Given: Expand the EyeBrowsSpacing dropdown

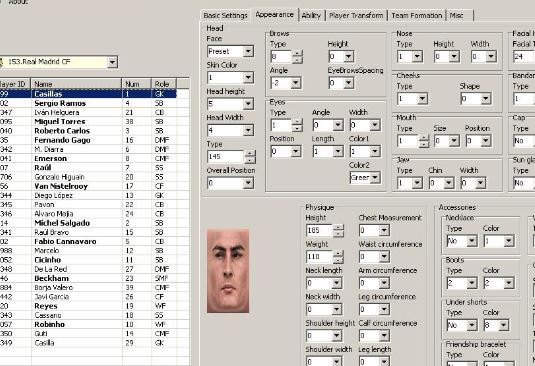Looking at the screenshot, I should (x=348, y=83).
